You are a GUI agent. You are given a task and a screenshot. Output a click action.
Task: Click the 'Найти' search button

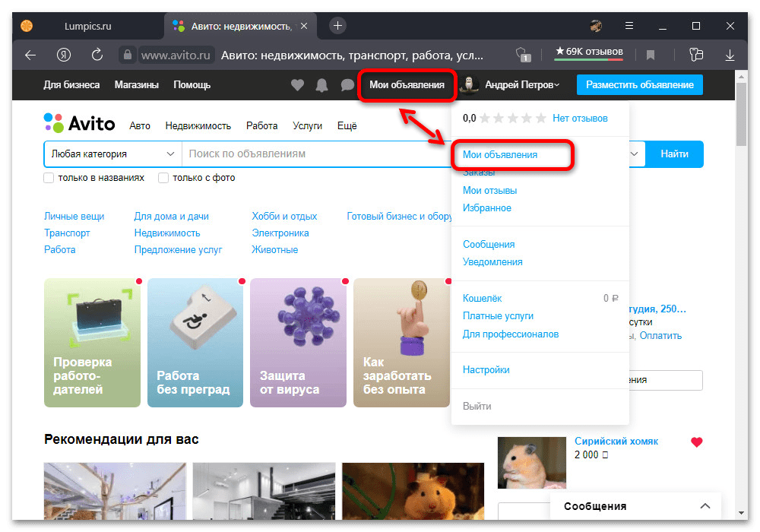[674, 154]
